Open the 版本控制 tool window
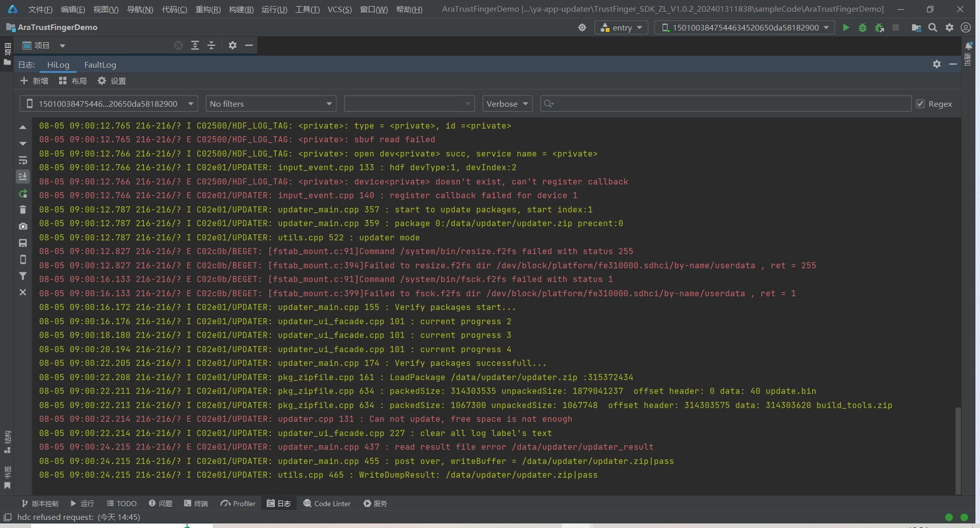Screen dimensions: 980x528 tap(40, 504)
